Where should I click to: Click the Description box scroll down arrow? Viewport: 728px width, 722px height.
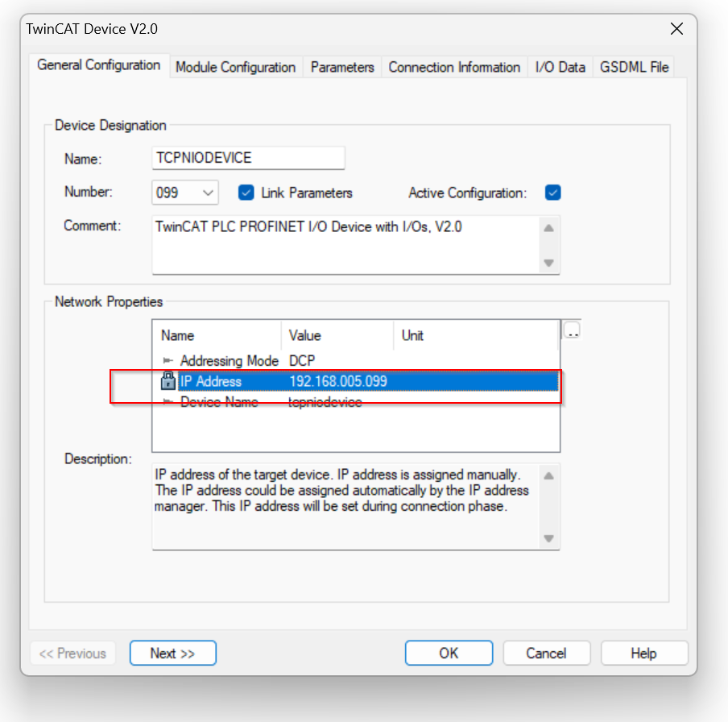[548, 538]
